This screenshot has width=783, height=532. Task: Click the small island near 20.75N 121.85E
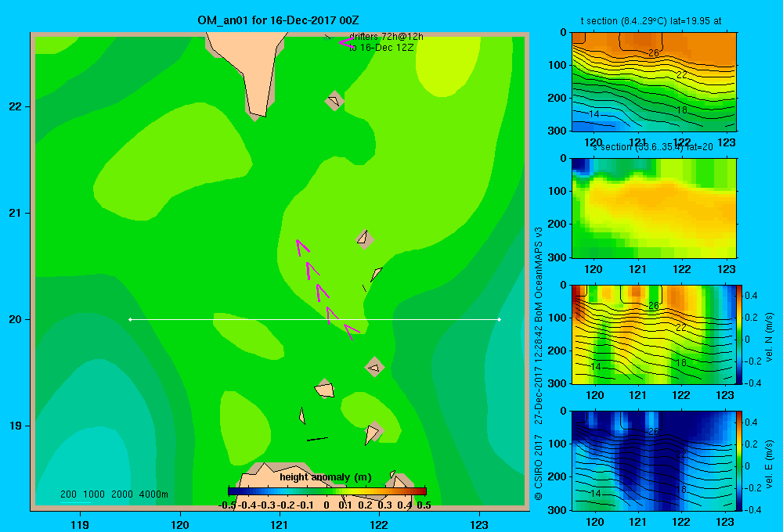point(365,239)
